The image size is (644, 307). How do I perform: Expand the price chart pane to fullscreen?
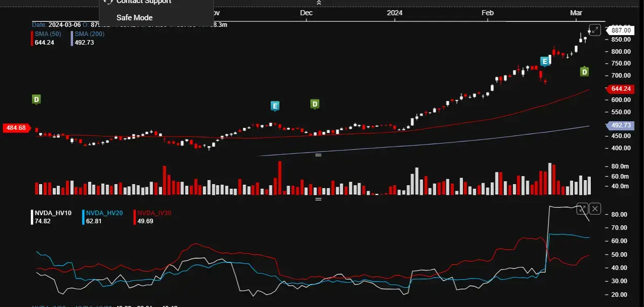pyautogui.click(x=595, y=30)
